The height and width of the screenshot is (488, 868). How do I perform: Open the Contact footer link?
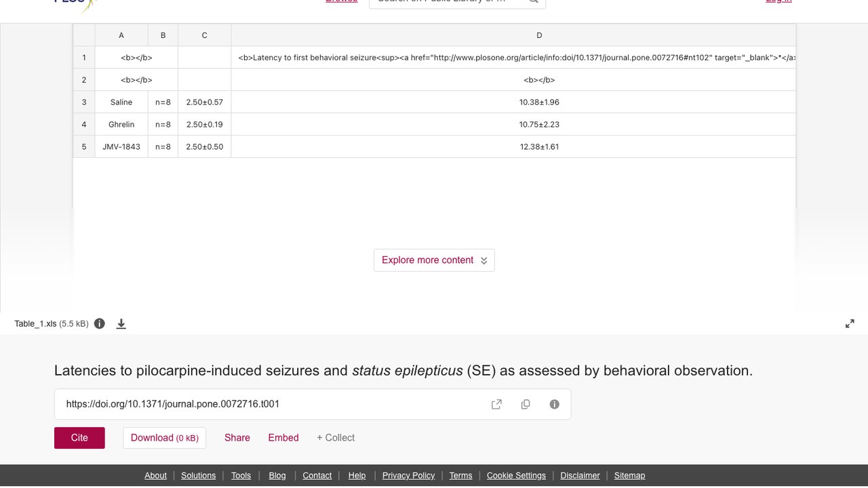(x=317, y=475)
